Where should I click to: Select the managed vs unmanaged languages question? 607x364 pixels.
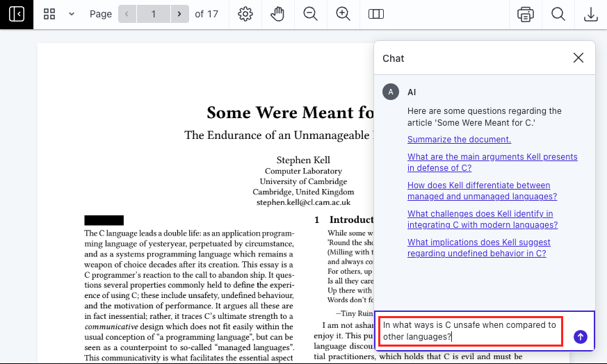pos(482,191)
